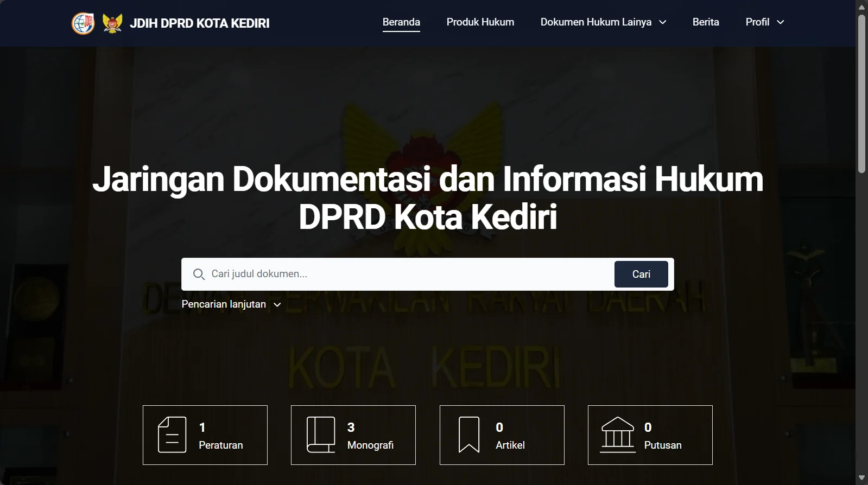This screenshot has width=868, height=485.
Task: Click the scrollbar up arrow
Action: coord(861,7)
